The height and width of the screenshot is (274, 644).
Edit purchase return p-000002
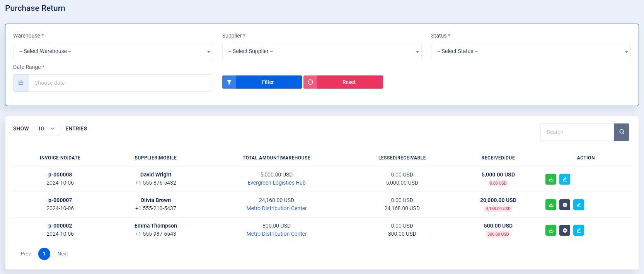[x=578, y=230]
